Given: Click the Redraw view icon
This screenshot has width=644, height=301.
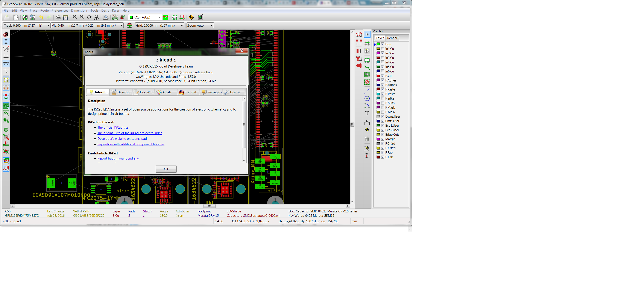Looking at the screenshot, I should (89, 17).
